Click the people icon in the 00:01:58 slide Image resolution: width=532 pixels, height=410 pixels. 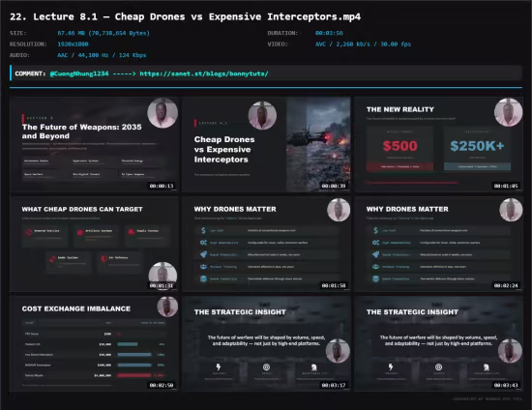[x=203, y=267]
